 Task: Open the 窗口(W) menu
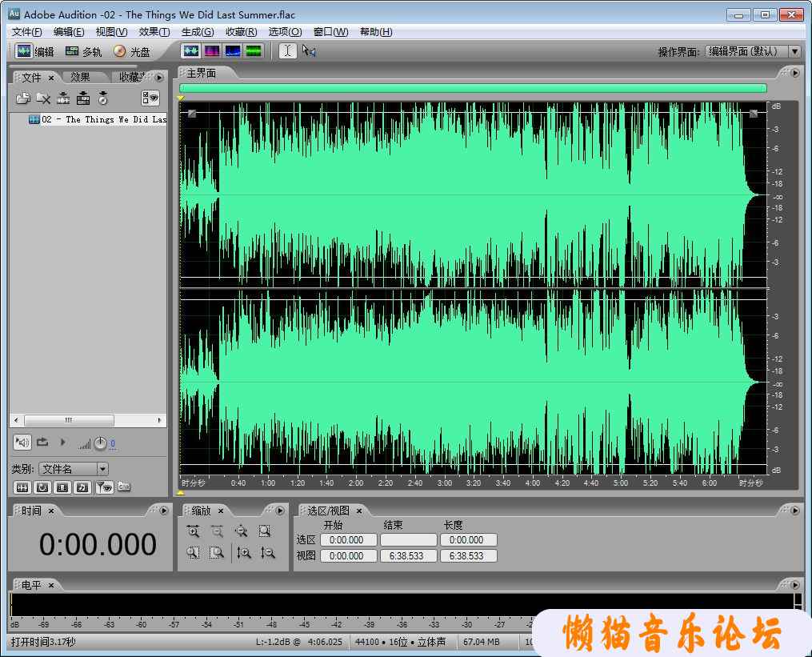pyautogui.click(x=331, y=32)
